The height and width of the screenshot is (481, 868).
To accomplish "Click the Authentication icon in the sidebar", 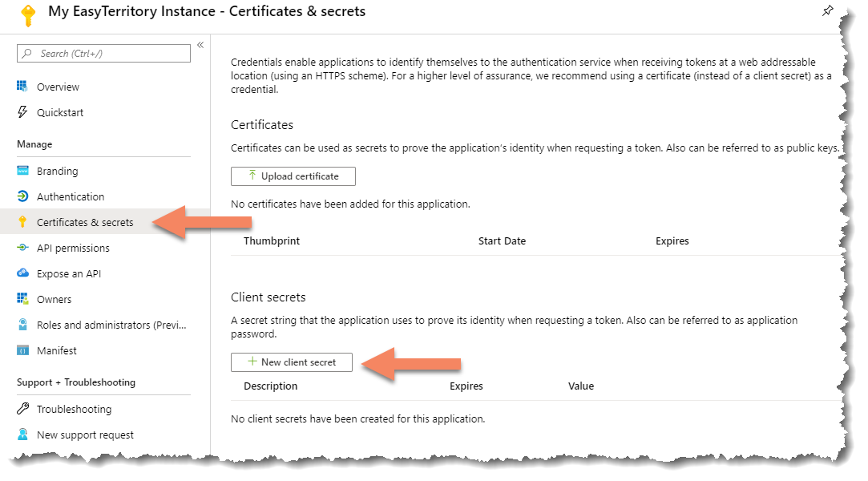I will (x=22, y=196).
